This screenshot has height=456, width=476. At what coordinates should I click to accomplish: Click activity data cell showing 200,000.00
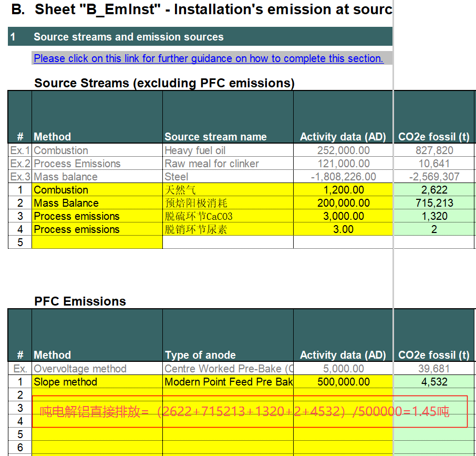click(343, 203)
